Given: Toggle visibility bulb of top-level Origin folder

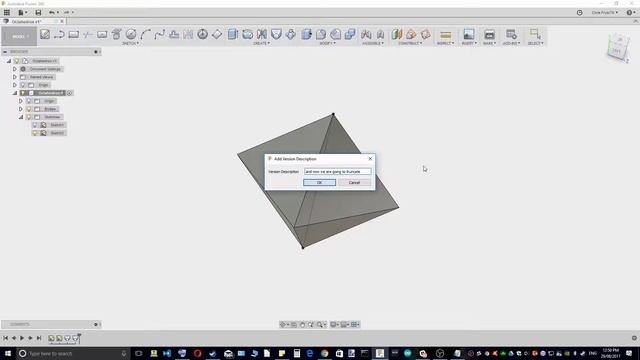Looking at the screenshot, I should click(x=23, y=85).
